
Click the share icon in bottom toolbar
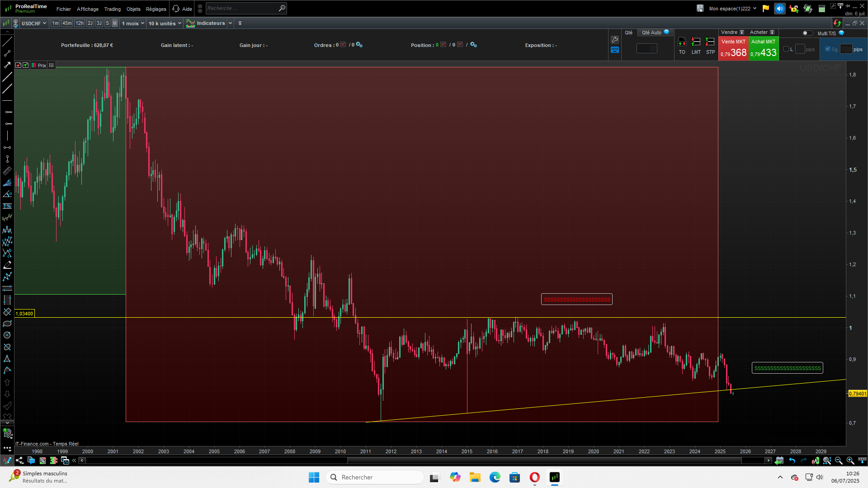pyautogui.click(x=19, y=460)
